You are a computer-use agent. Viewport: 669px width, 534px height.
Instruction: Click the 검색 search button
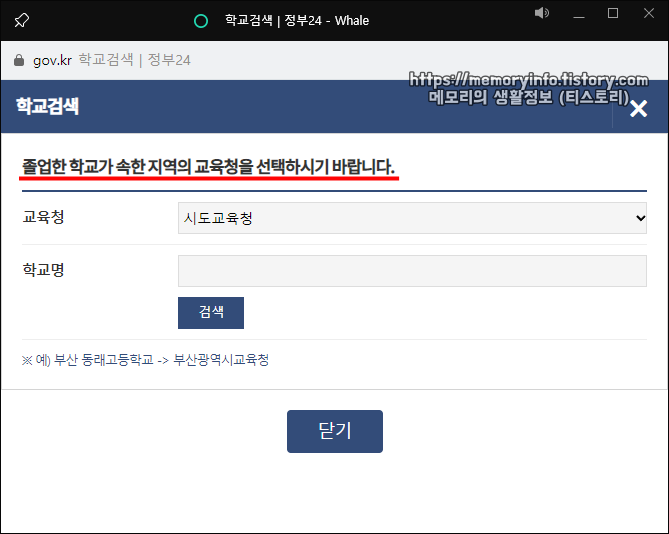pyautogui.click(x=211, y=313)
